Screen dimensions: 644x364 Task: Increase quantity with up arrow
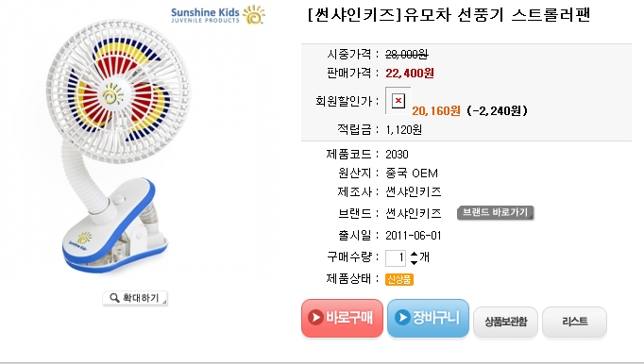(x=414, y=254)
